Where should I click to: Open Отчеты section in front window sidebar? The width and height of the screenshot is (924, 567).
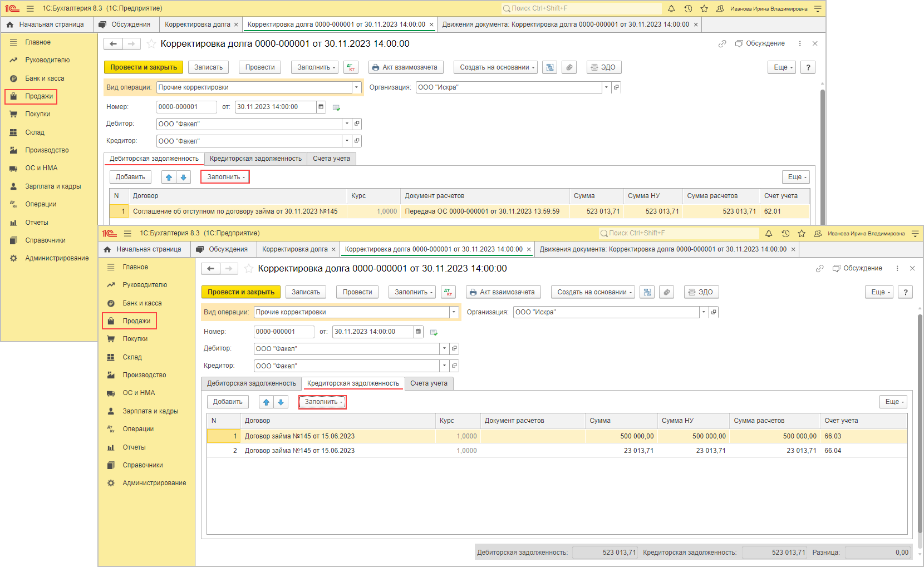134,447
